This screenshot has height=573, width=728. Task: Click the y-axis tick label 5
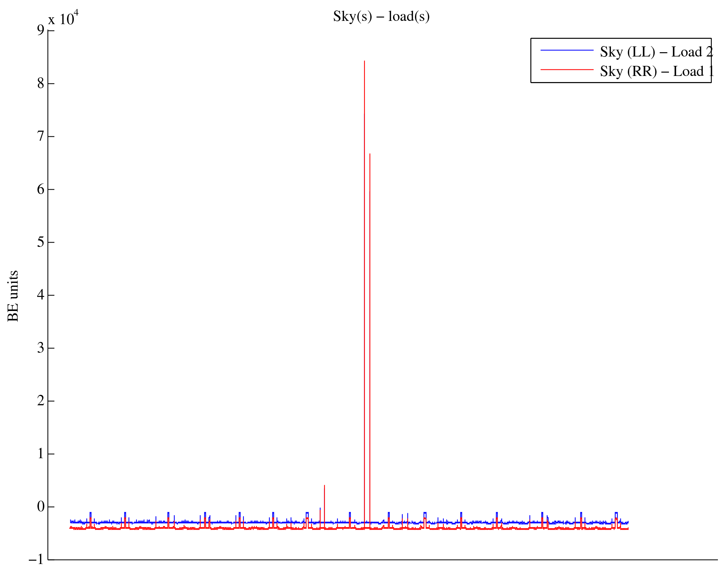[40, 242]
